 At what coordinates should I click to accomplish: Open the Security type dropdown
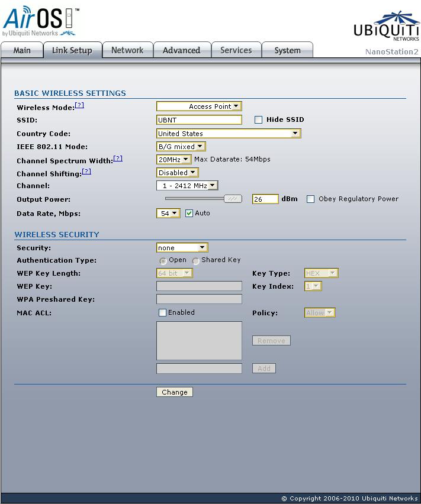[182, 247]
